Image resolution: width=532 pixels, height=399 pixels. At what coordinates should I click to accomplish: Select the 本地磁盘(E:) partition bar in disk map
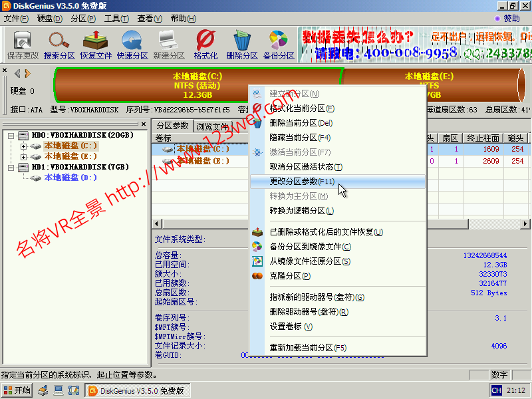(429, 85)
